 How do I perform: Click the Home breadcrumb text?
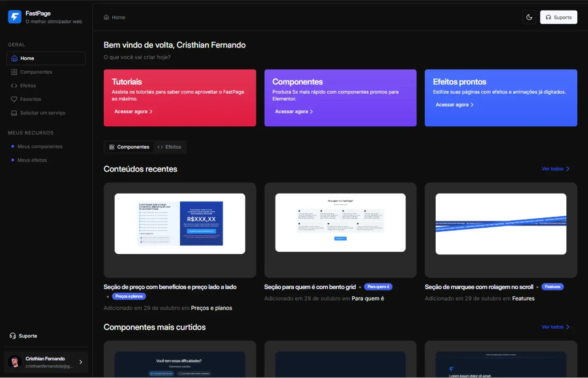(118, 17)
